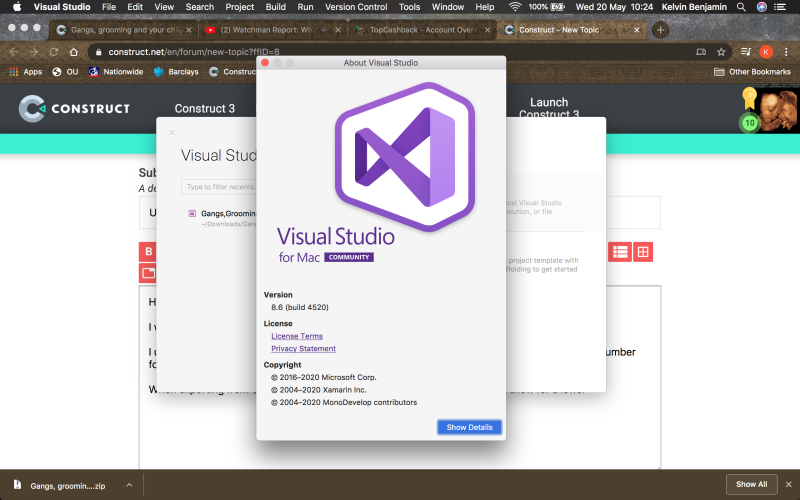Screen dimensions: 800x500
Task: Open the Visual Studio application menu
Action: [62, 7]
